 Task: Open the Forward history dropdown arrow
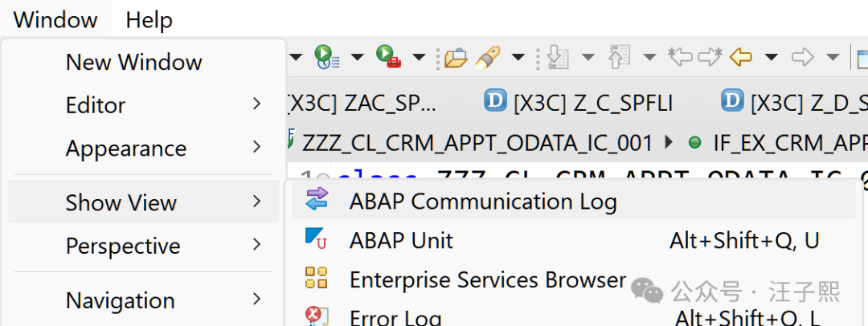click(833, 56)
